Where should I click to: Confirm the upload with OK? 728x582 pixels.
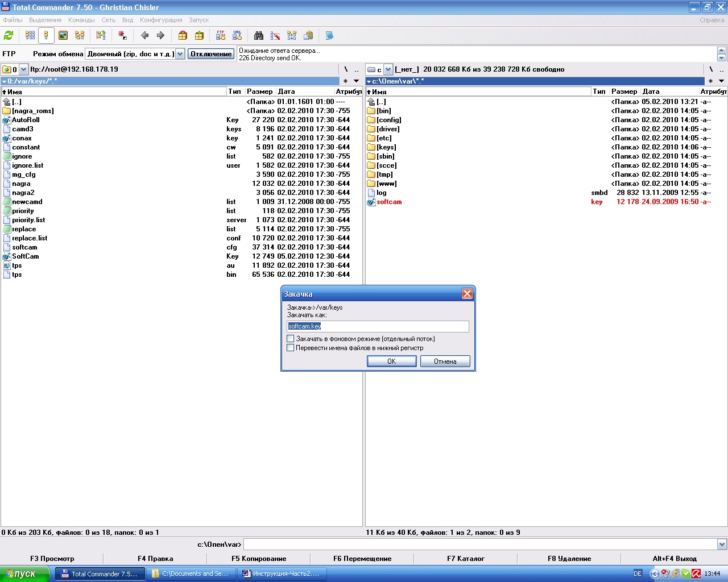(x=392, y=361)
